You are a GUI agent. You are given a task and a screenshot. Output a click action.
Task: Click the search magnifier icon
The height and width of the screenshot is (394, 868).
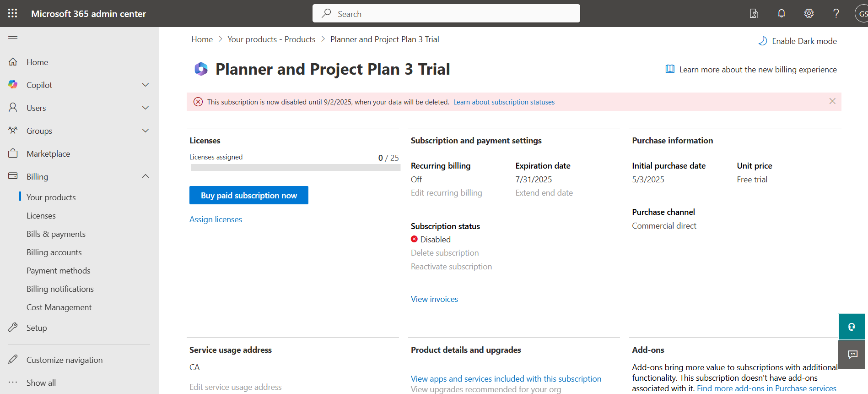326,13
